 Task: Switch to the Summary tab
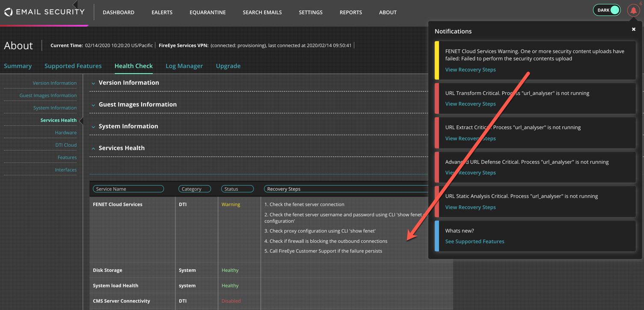coord(18,66)
